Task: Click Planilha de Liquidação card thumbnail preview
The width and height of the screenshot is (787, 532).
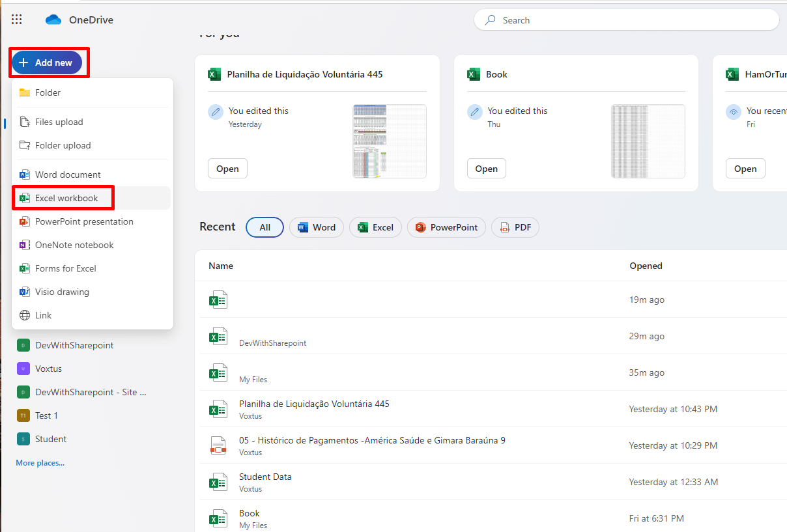Action: [390, 141]
